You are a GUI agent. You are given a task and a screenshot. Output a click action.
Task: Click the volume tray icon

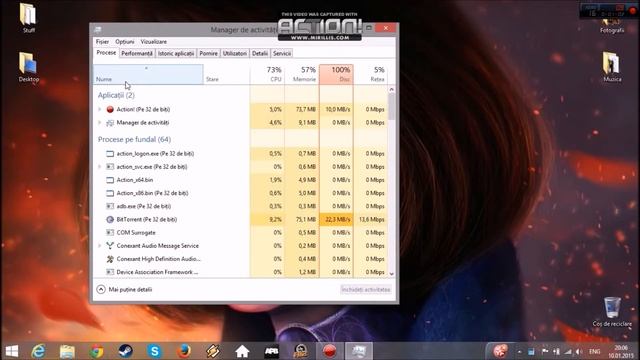(x=579, y=351)
